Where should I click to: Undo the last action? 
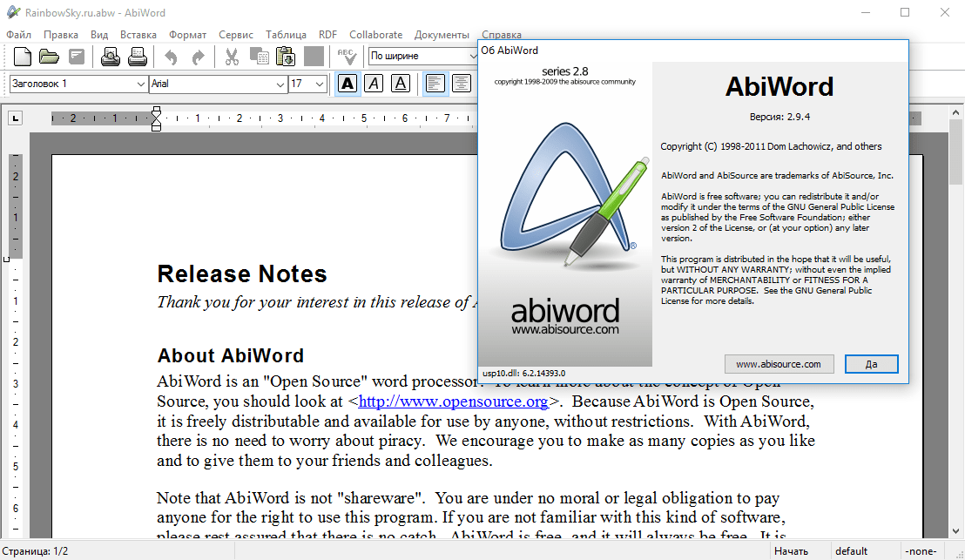click(x=171, y=57)
